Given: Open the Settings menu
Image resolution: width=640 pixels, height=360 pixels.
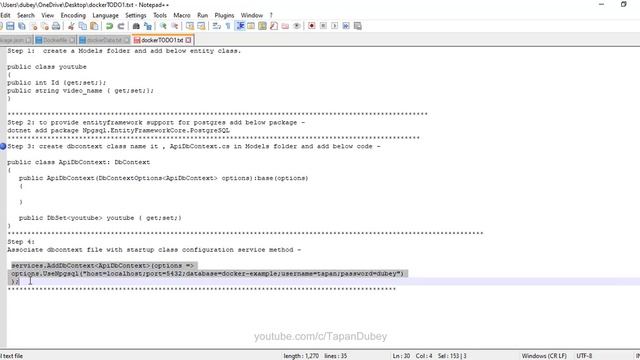Looking at the screenshot, I should [x=136, y=15].
